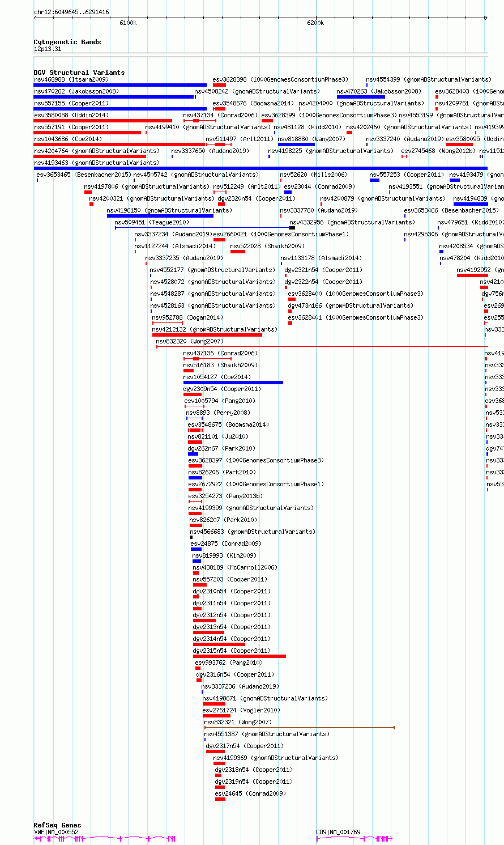Viewport: 504px width, 845px height.
Task: Click the nsv4200321 gnomADStructuralVariants label
Action: click(152, 198)
